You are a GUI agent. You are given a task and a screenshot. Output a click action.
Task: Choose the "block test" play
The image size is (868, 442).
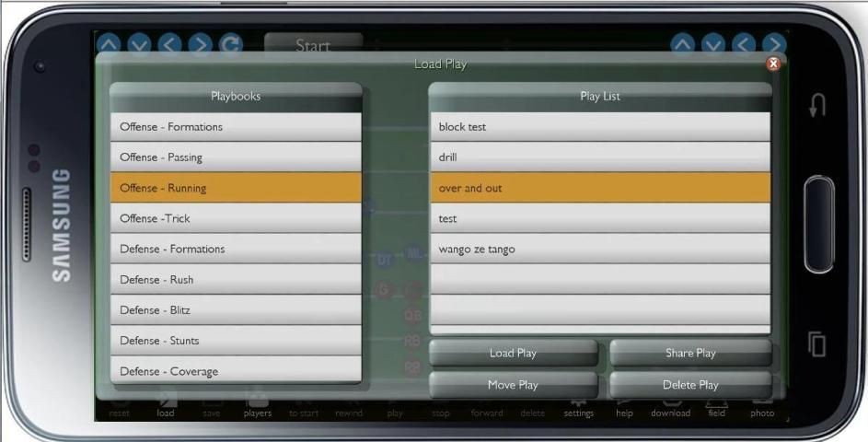tap(599, 127)
